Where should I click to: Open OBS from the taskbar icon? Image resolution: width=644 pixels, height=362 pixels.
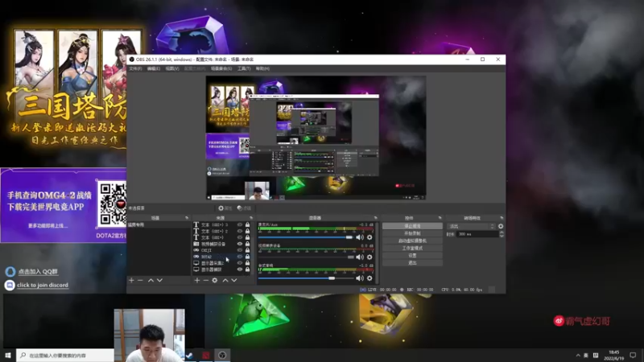pos(222,356)
